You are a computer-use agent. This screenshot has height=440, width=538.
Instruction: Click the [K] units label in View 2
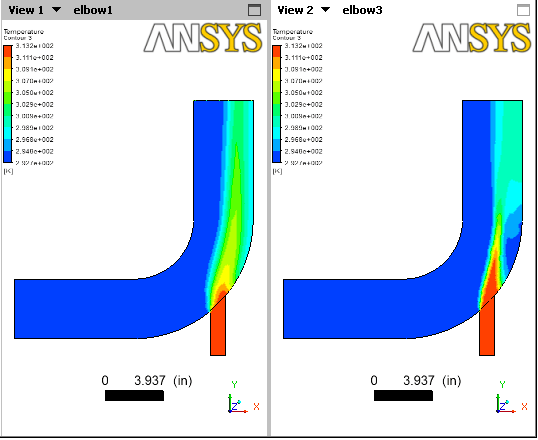(277, 171)
